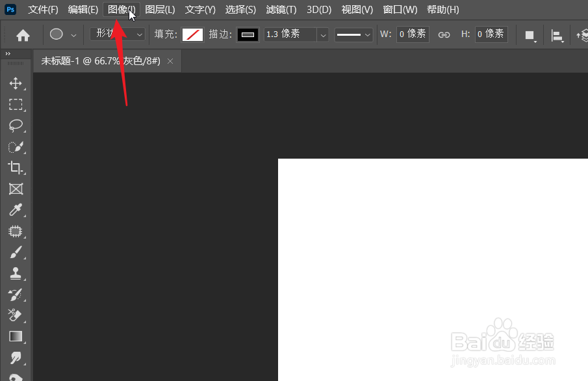
Task: Select the Quick Selection tool
Action: (x=16, y=147)
